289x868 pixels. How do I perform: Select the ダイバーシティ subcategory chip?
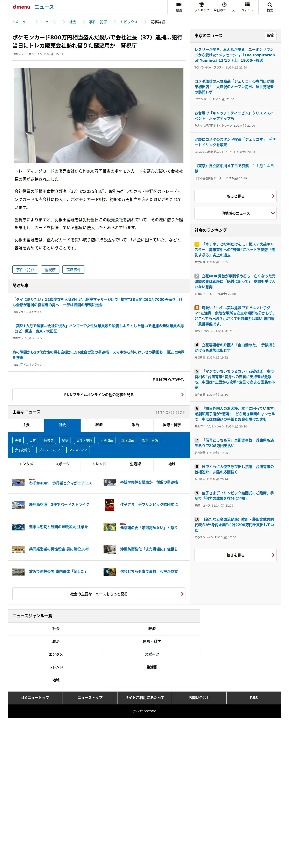click(50, 450)
